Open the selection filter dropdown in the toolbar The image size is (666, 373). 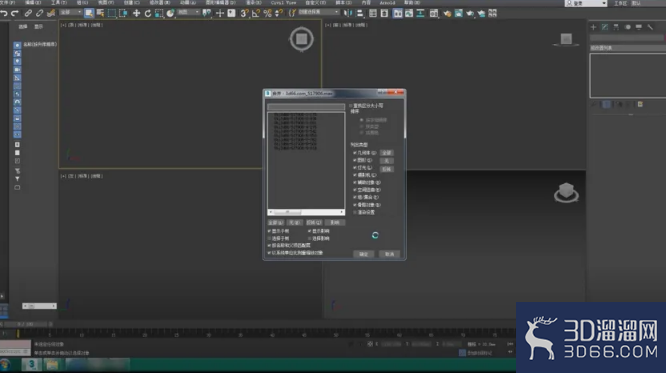coord(71,12)
